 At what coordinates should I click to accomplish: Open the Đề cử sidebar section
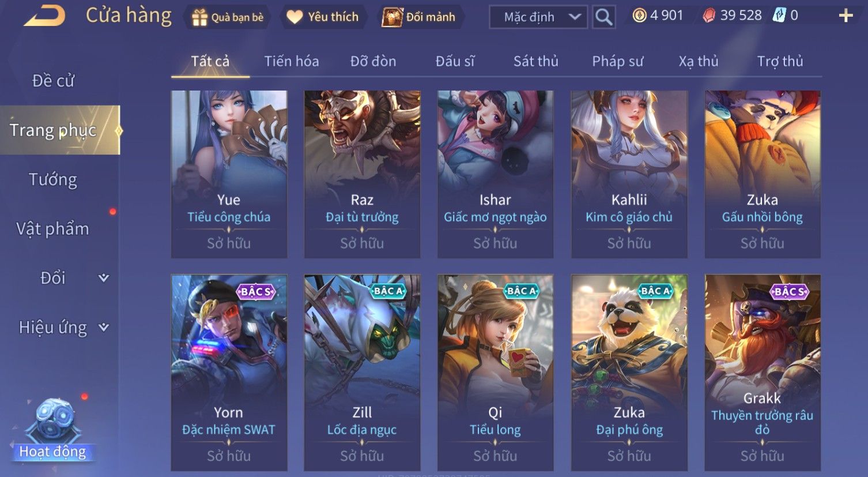pos(53,81)
